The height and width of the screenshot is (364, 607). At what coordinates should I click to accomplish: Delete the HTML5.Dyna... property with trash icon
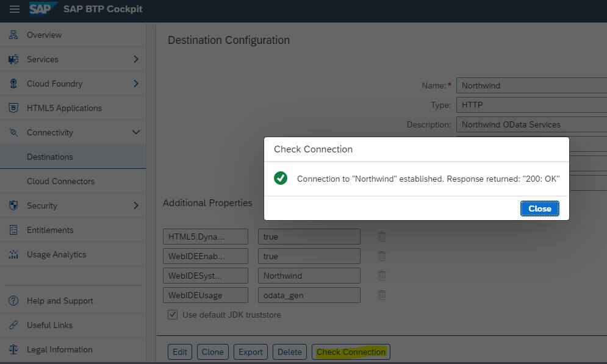coord(382,237)
